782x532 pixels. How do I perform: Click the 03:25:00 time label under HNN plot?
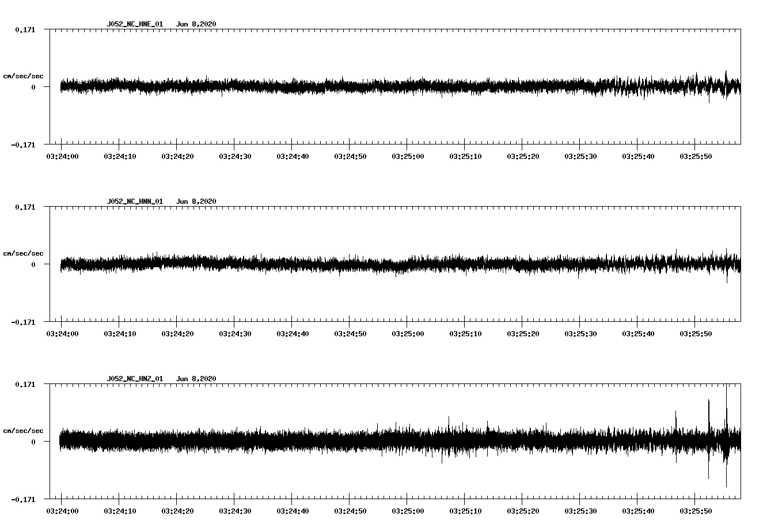[407, 334]
